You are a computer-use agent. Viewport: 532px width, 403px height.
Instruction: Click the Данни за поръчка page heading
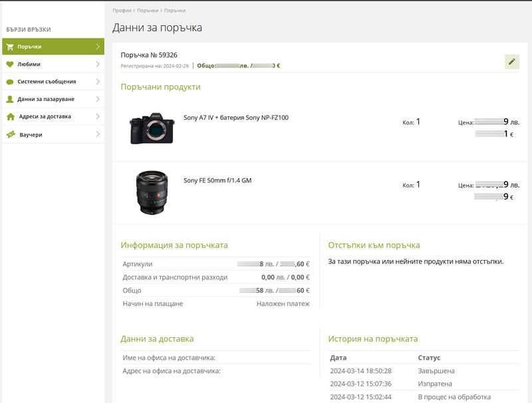tap(157, 27)
